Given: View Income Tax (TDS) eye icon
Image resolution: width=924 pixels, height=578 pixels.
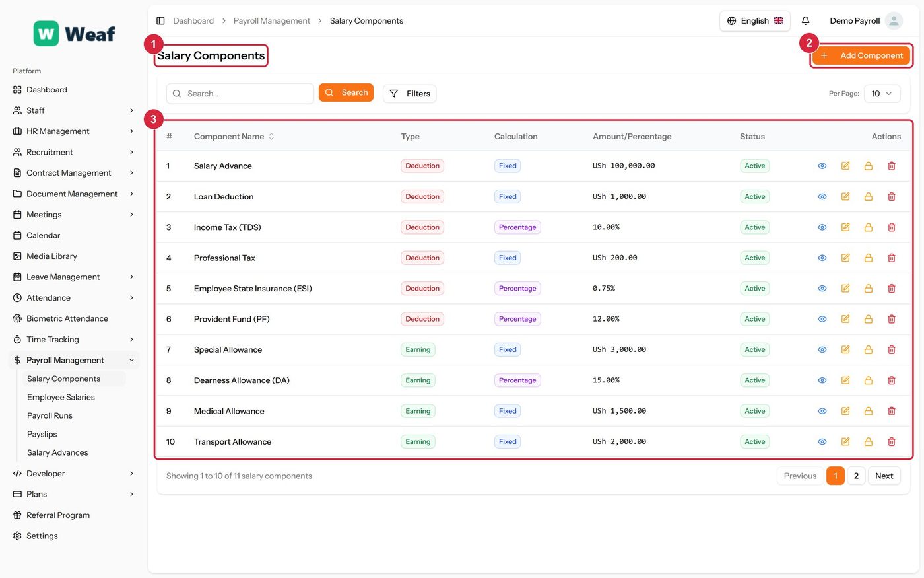Looking at the screenshot, I should (822, 227).
